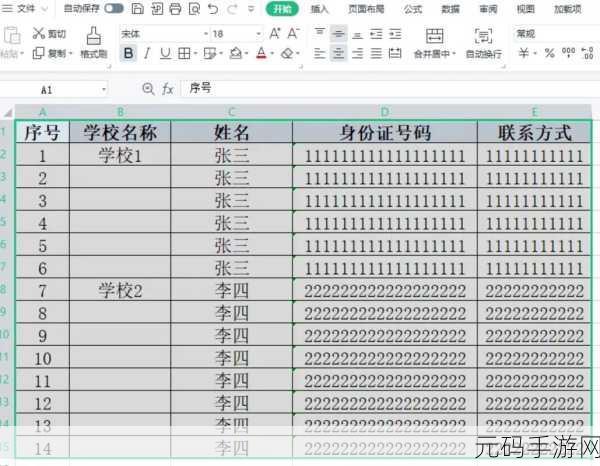Click Decrease Font Size icon
This screenshot has width=600, height=466.
point(293,34)
